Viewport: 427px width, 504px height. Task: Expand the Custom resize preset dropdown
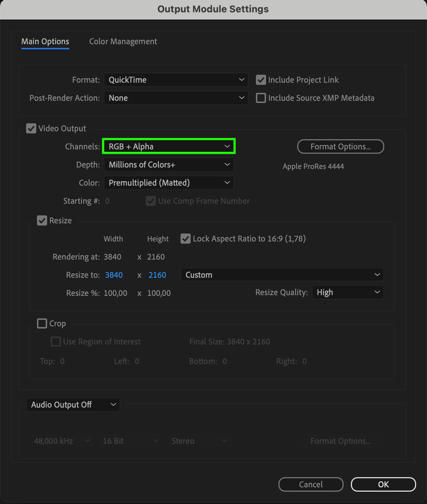click(282, 275)
